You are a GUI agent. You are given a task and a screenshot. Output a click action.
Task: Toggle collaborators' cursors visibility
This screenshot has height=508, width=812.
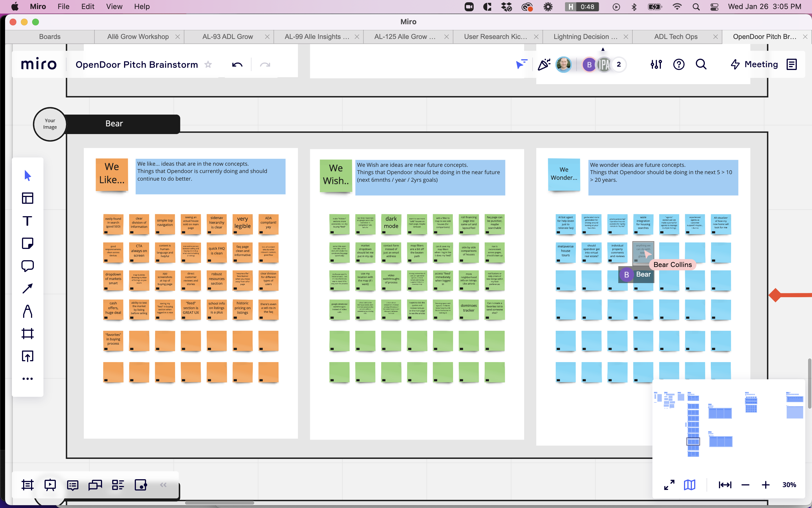pos(521,64)
